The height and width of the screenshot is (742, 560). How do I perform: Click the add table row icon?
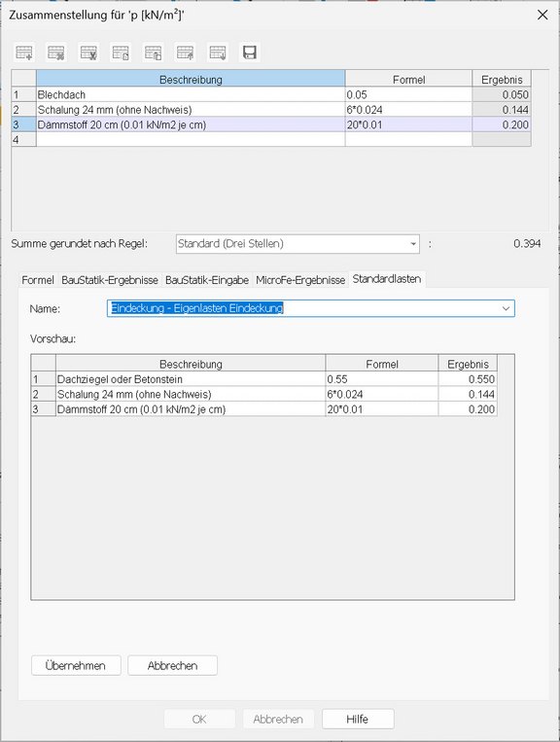tap(24, 53)
